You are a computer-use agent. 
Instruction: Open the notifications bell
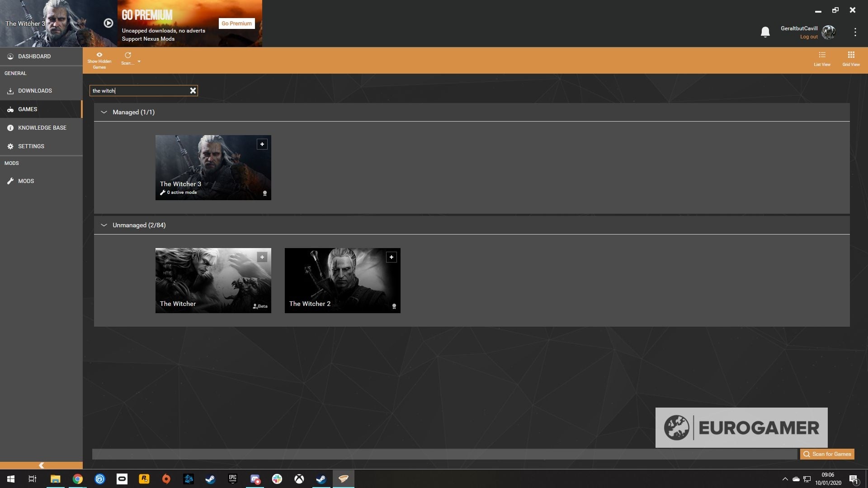click(x=765, y=32)
